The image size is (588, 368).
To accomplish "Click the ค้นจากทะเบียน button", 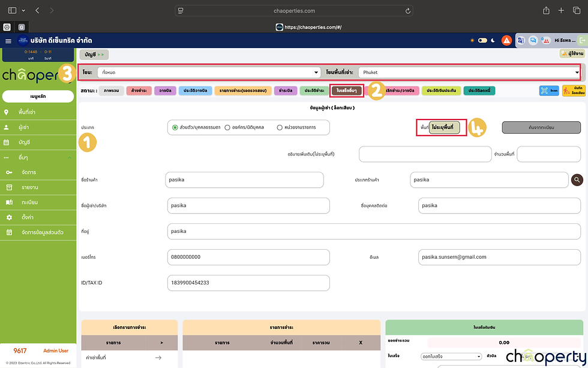I will pyautogui.click(x=541, y=127).
